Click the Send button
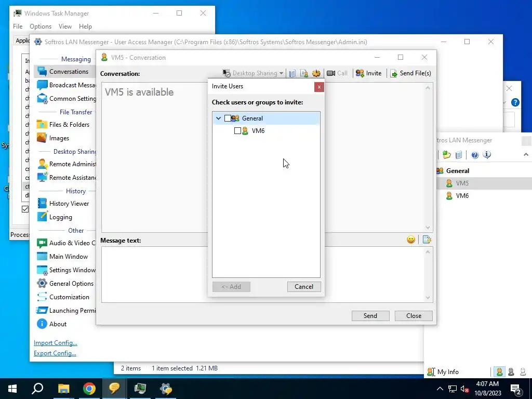Screen dimensions: 532x399 point(370,316)
